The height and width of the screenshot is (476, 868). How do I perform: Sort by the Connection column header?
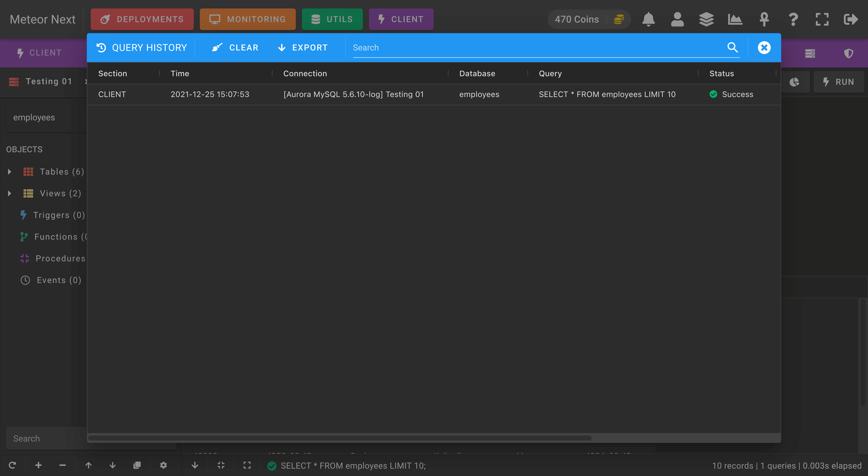(x=305, y=74)
